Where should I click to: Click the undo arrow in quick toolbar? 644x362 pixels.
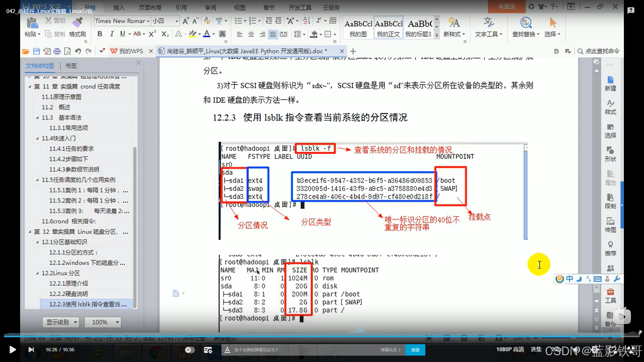coord(78,51)
